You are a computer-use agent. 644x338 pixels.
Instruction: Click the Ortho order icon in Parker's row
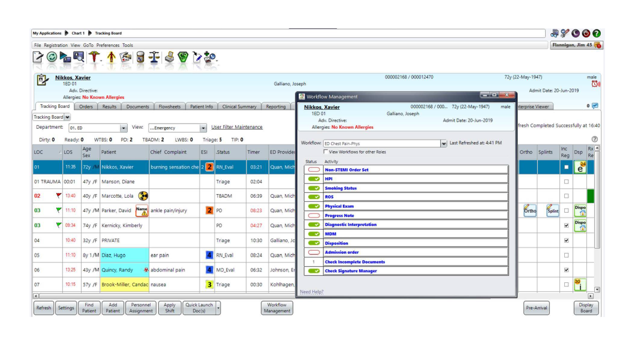pos(529,210)
